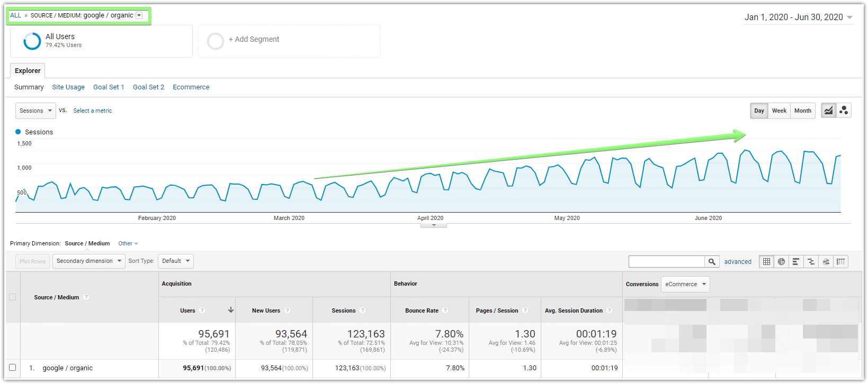Image resolution: width=868 pixels, height=384 pixels.
Task: Switch to Ecommerce view
Action: click(191, 87)
